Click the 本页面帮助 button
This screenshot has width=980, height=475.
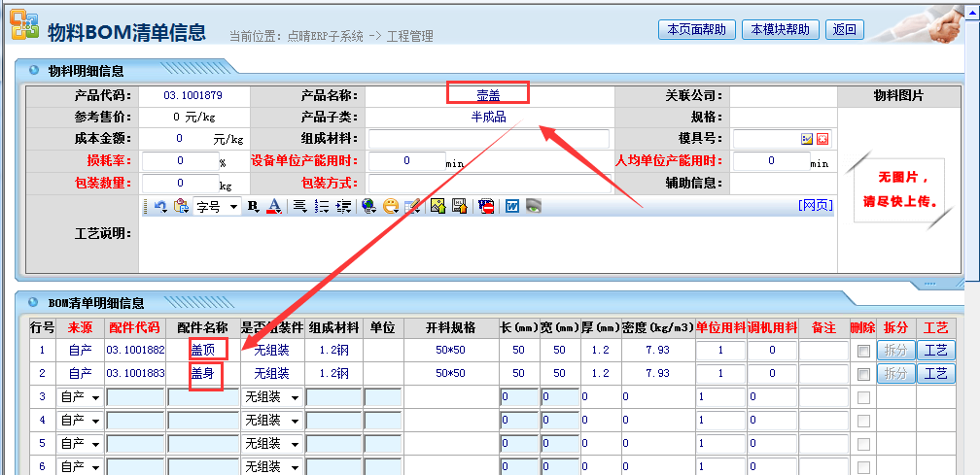pyautogui.click(x=696, y=30)
